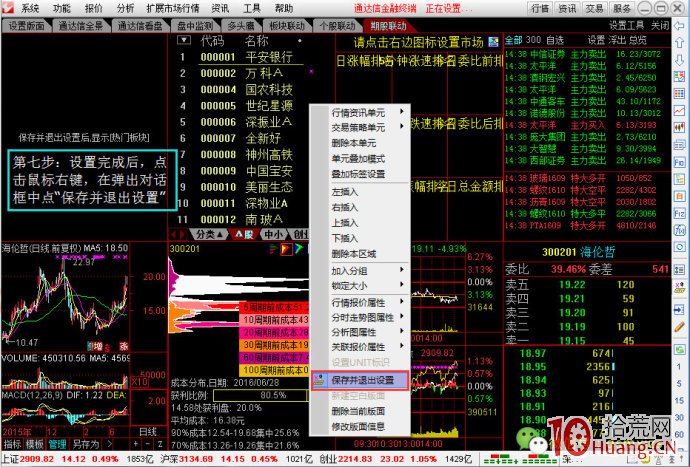Click 浮出 in alerts panel header
The image size is (690, 467).
pyautogui.click(x=617, y=40)
